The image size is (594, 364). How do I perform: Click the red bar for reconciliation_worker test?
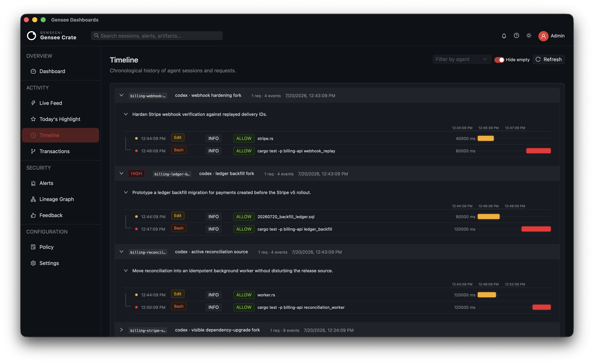542,307
